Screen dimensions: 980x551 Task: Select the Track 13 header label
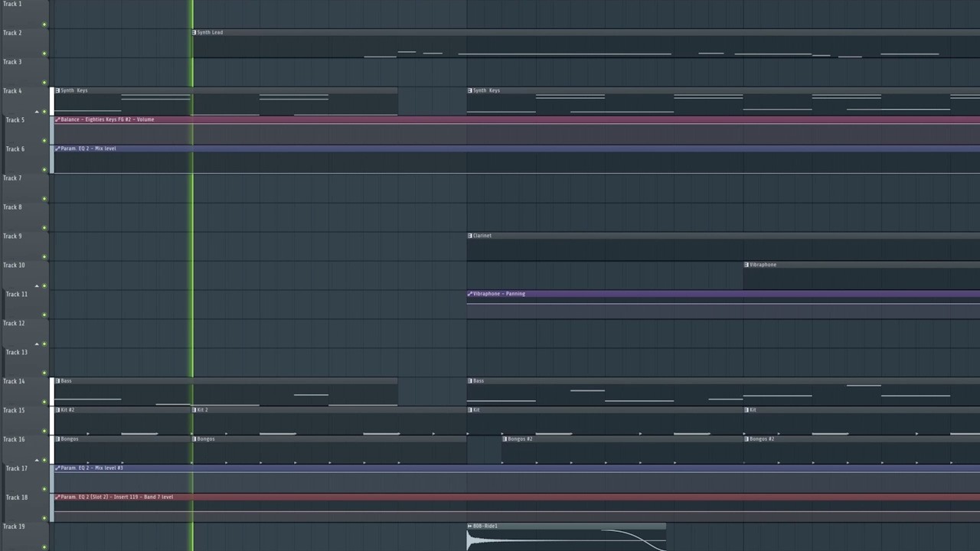17,353
